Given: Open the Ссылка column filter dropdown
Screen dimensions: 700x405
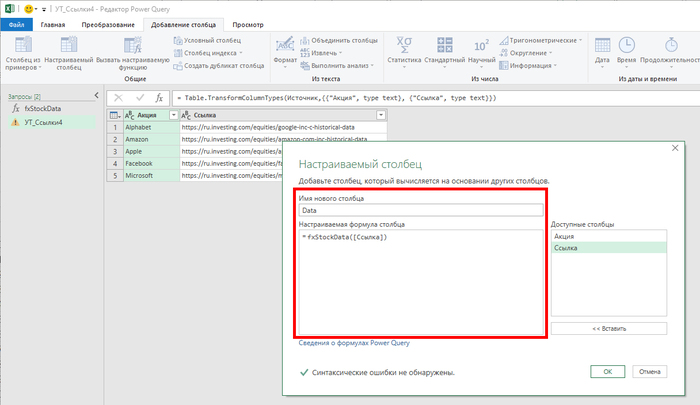Looking at the screenshot, I should pyautogui.click(x=380, y=115).
